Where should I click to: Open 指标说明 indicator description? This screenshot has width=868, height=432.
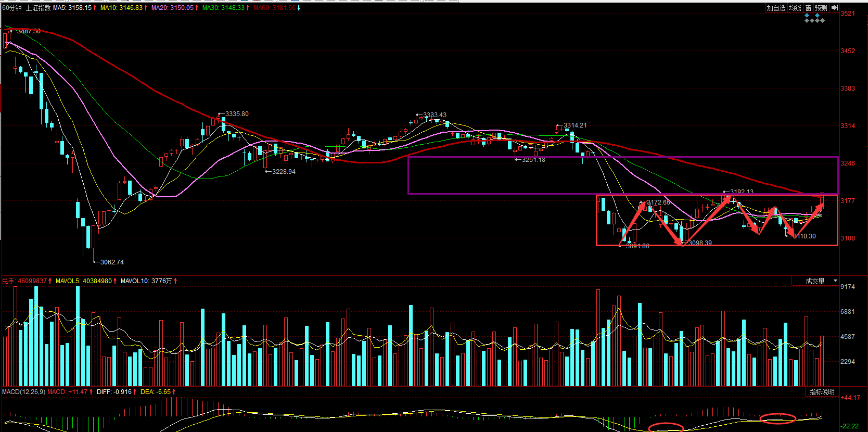coord(822,392)
